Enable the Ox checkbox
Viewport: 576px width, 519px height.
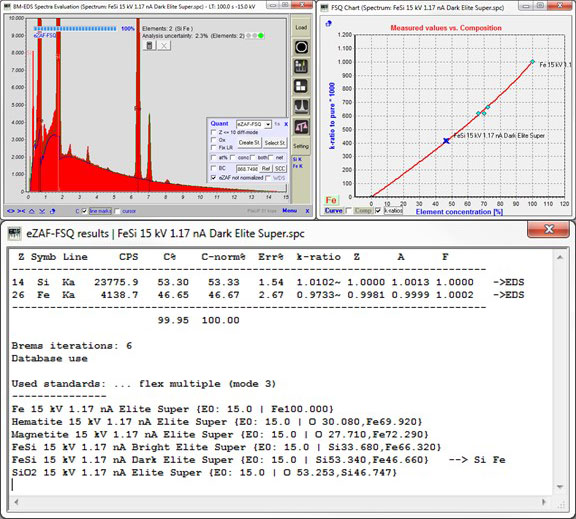tap(213, 140)
